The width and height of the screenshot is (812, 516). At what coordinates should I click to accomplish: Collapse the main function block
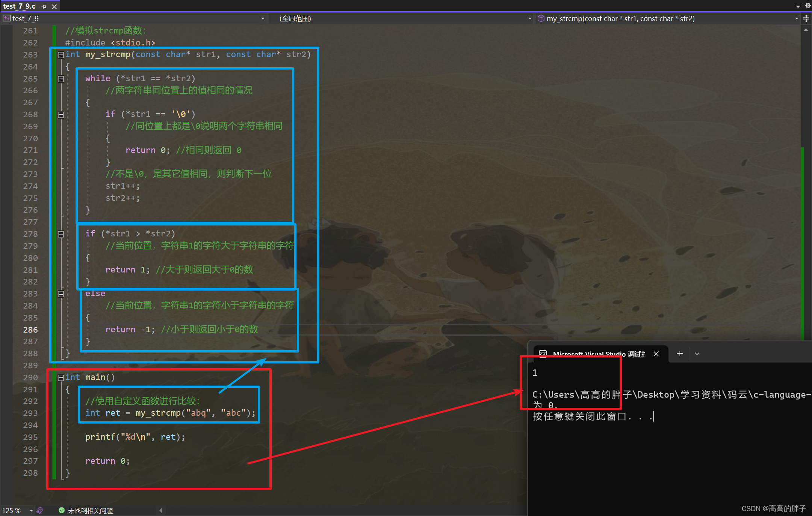[60, 378]
